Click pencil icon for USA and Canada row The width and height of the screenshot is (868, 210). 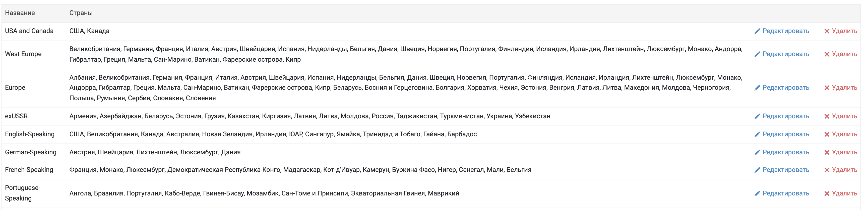pyautogui.click(x=757, y=31)
